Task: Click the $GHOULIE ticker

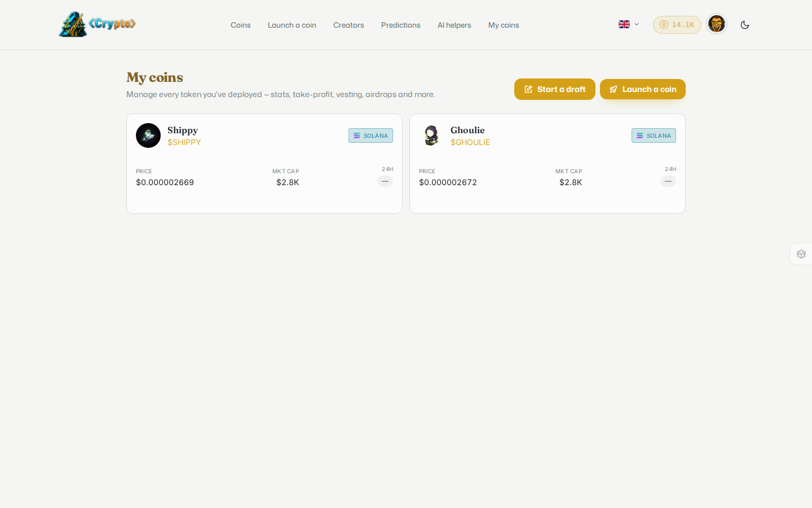Action: pos(470,142)
